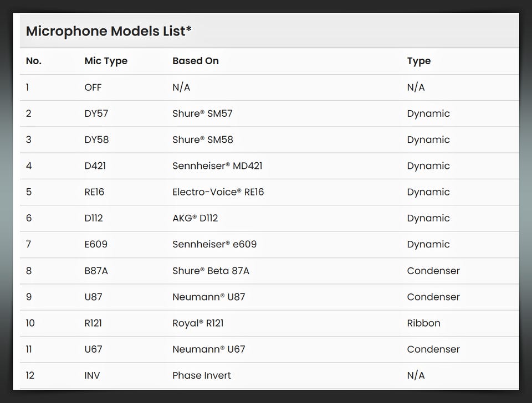Screen dimensions: 532x403
Task: Click the No. column header
Action: coord(34,61)
